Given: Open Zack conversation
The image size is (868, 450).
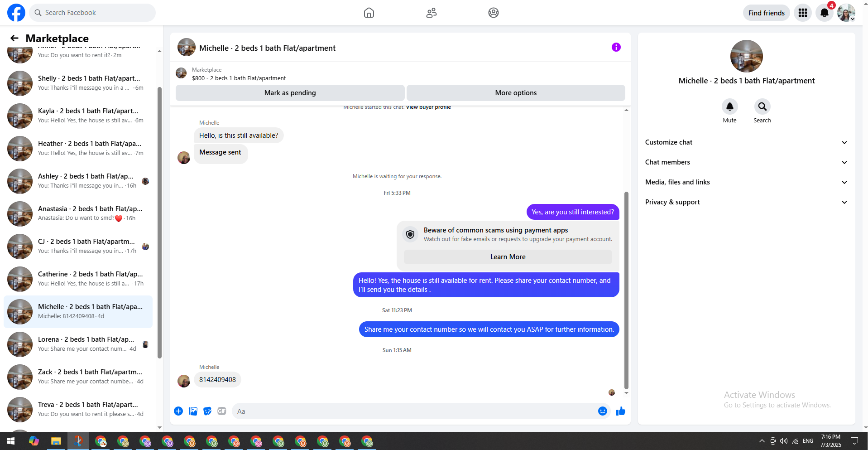Looking at the screenshot, I should click(x=78, y=377).
